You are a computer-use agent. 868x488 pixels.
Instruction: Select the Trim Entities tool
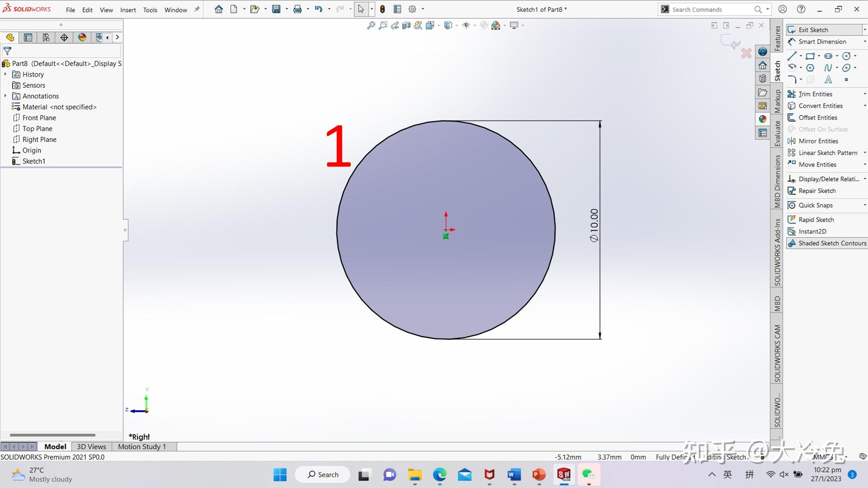pyautogui.click(x=814, y=94)
